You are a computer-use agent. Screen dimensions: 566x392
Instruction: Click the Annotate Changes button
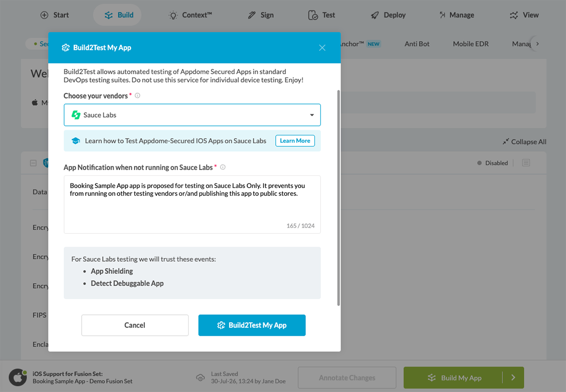click(347, 377)
